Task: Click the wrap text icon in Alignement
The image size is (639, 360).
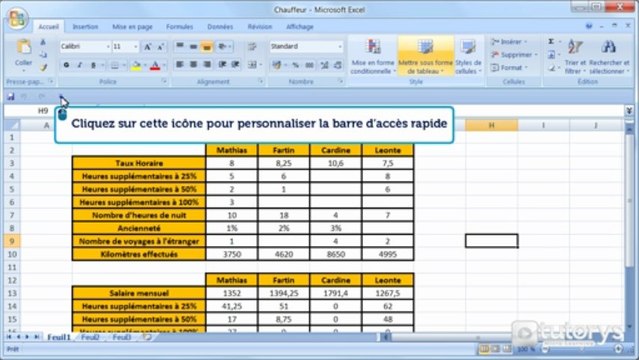Action: click(x=252, y=46)
